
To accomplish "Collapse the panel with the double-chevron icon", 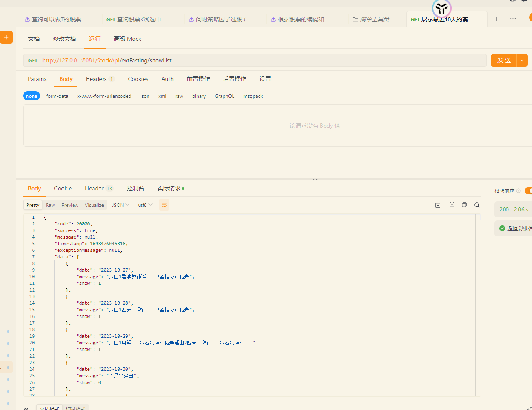I will [26, 408].
